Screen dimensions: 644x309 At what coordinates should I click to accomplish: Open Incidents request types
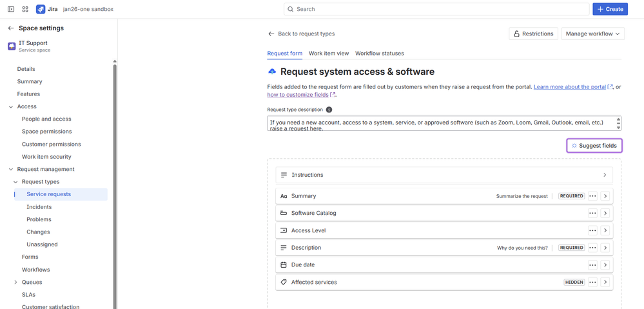pos(39,207)
